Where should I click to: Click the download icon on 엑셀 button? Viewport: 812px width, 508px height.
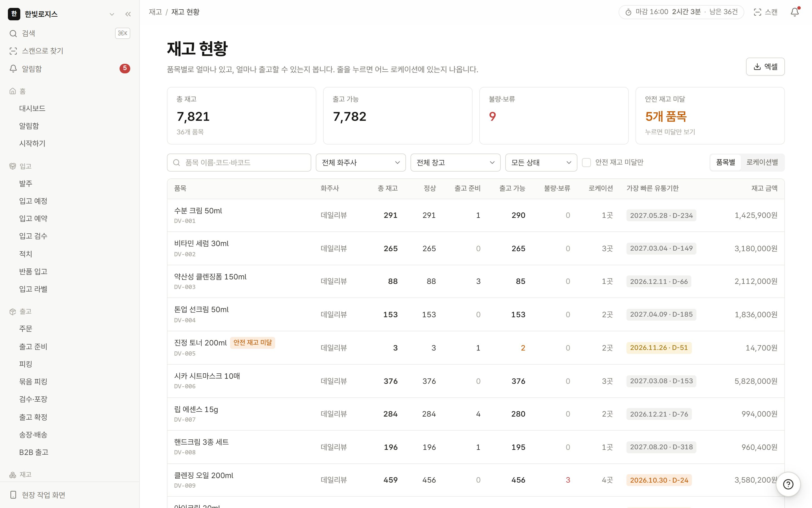(757, 67)
